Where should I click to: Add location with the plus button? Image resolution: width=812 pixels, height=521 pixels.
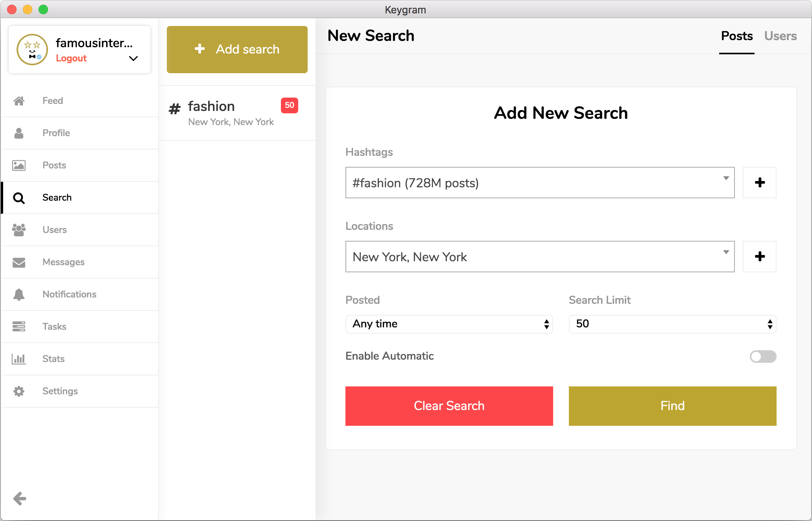point(759,257)
